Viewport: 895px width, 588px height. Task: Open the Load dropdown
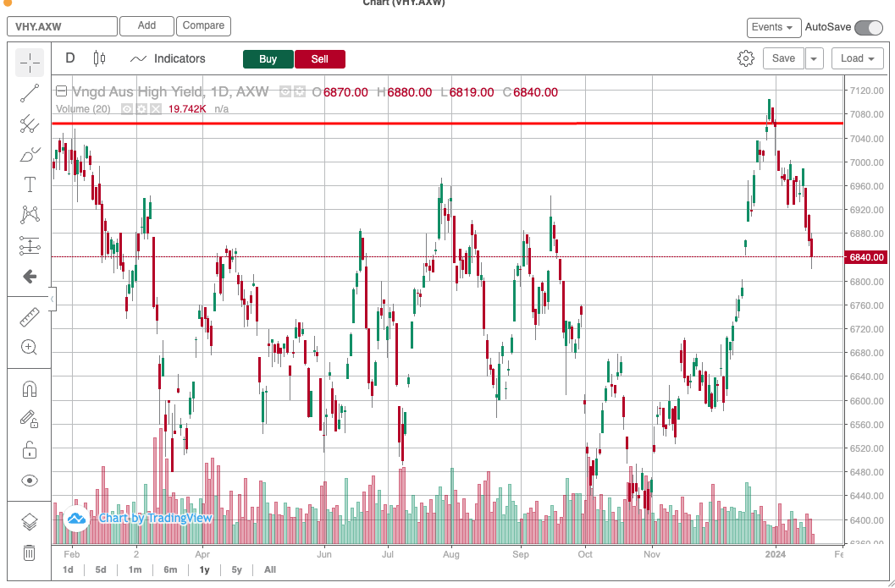point(858,58)
